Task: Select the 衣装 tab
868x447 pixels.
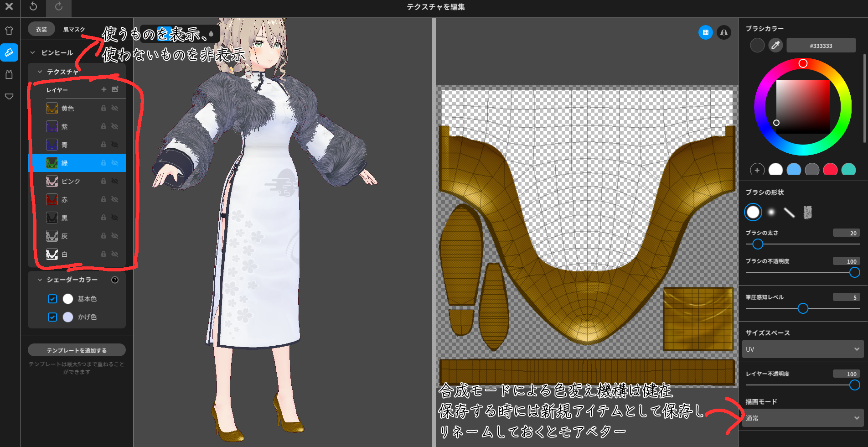Action: (41, 29)
